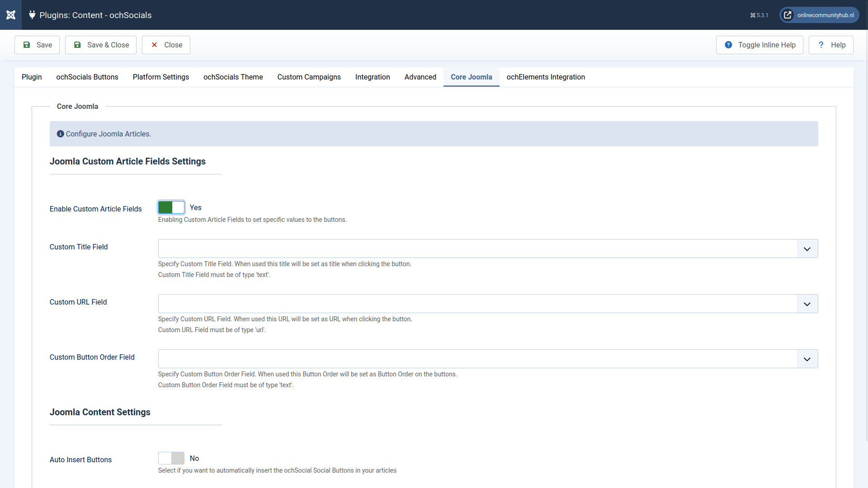Click Save & Close button
The height and width of the screenshot is (488, 868).
(101, 45)
